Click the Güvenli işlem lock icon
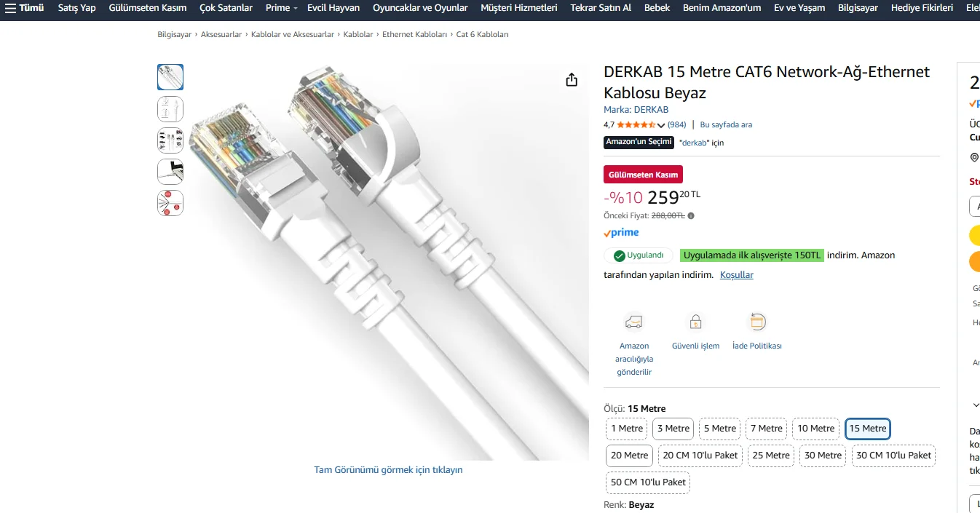 695,322
